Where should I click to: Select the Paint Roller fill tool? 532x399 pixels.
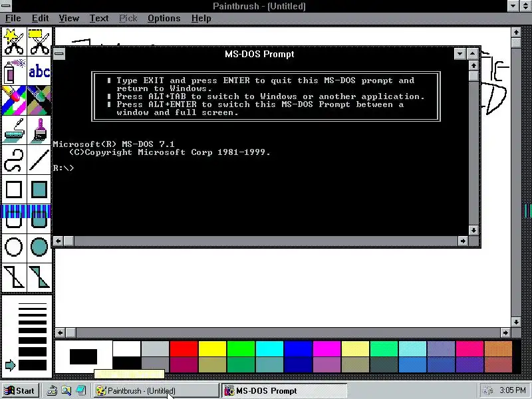pyautogui.click(x=14, y=130)
